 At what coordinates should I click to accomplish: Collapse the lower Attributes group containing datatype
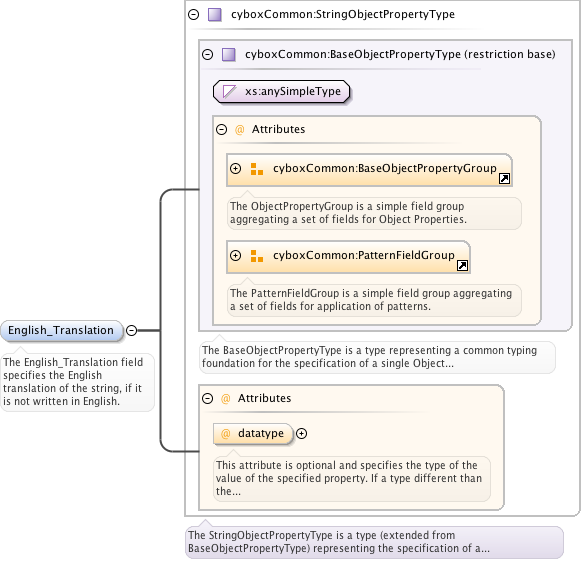click(x=207, y=399)
